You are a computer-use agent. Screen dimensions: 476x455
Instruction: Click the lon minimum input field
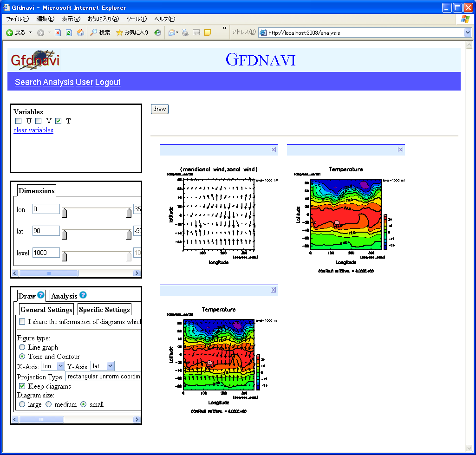46,209
